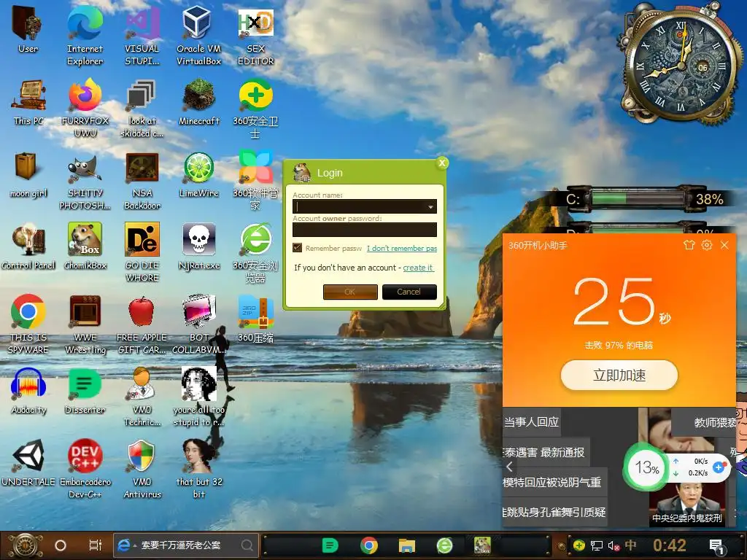The width and height of the screenshot is (747, 560).
Task: Open the GO DIE WHORE icon
Action: (142, 253)
